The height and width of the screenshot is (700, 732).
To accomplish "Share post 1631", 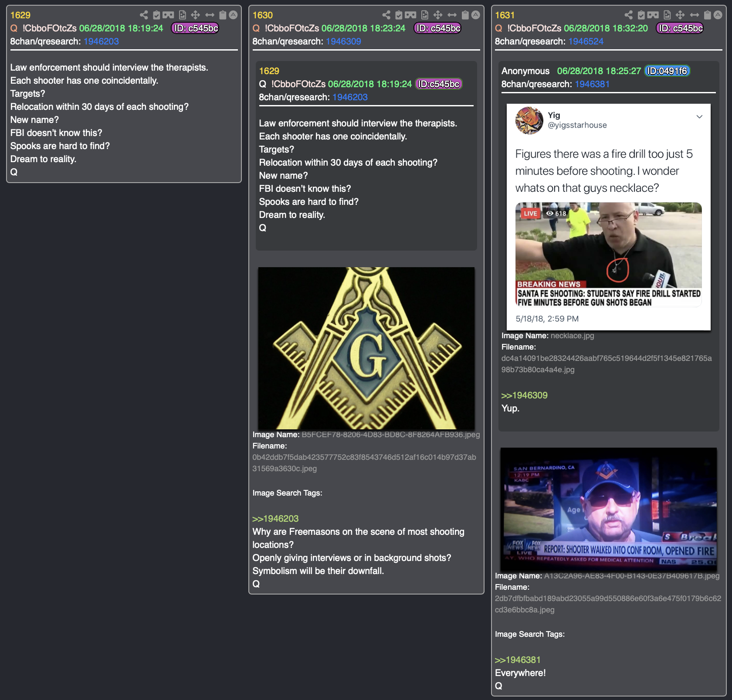I will [628, 15].
